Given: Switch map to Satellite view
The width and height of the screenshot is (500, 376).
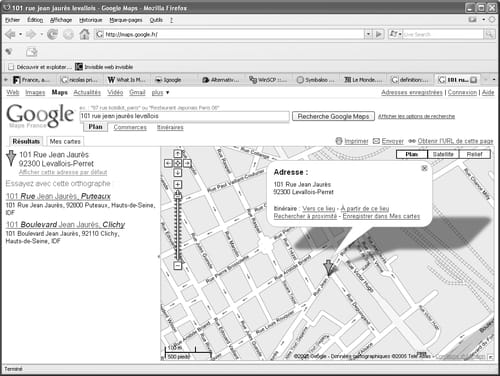Looking at the screenshot, I should pos(443,154).
